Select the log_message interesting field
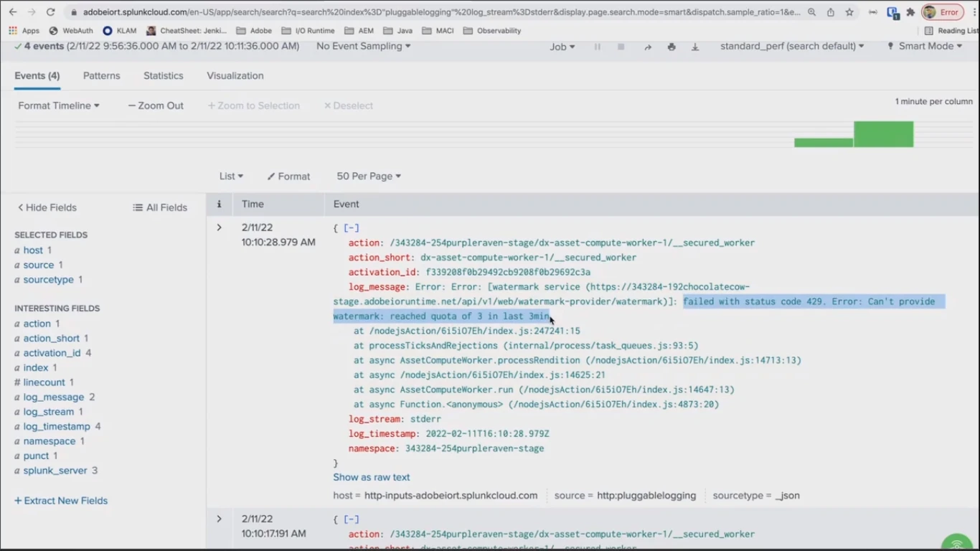Image resolution: width=980 pixels, height=551 pixels. point(53,397)
